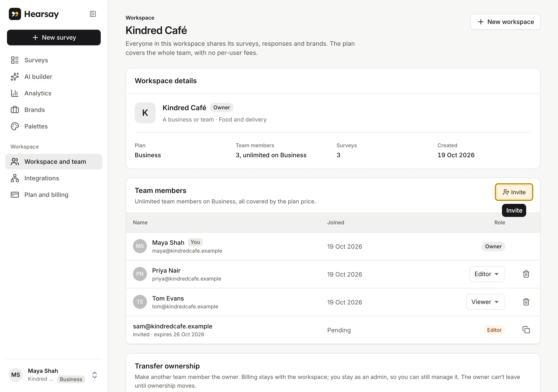Remove Tom Evans via the trash icon
The height and width of the screenshot is (392, 558).
526,302
